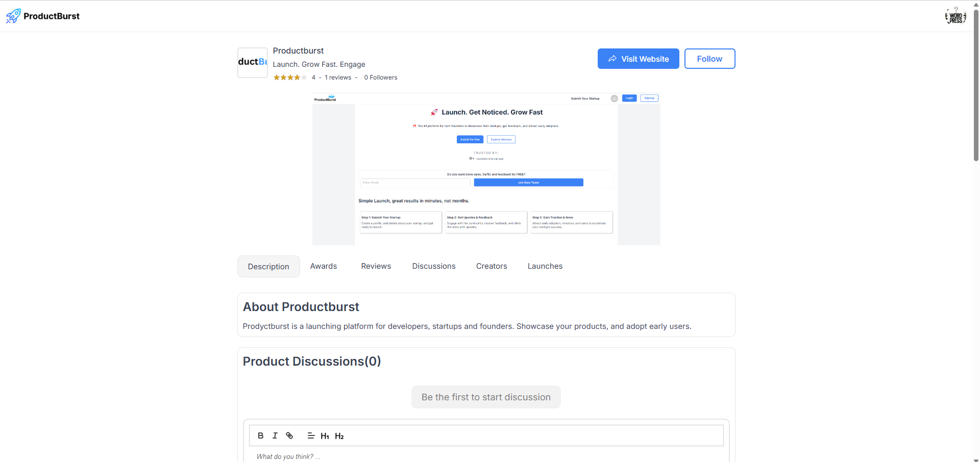
Task: Click the ProductBurst rocket logo icon
Action: point(13,16)
